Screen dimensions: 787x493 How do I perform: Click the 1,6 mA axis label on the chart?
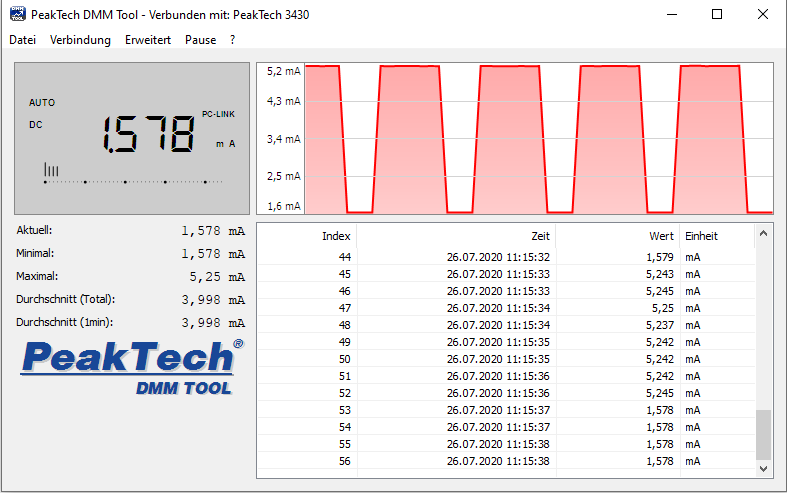pos(284,206)
